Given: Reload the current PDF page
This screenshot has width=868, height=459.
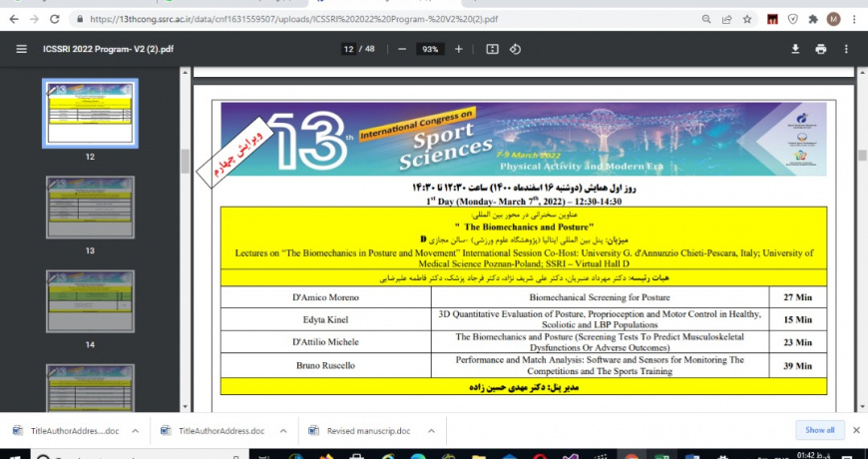Looking at the screenshot, I should [x=54, y=19].
